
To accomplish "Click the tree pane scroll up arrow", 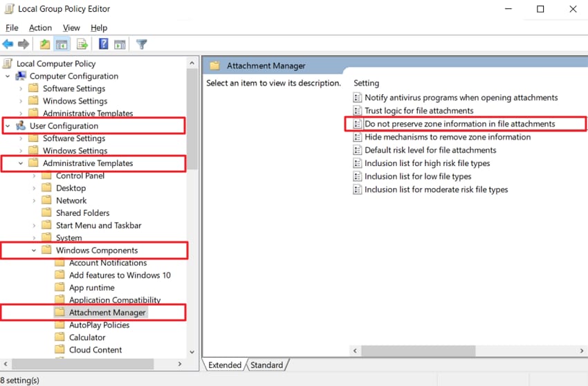I will (x=192, y=63).
